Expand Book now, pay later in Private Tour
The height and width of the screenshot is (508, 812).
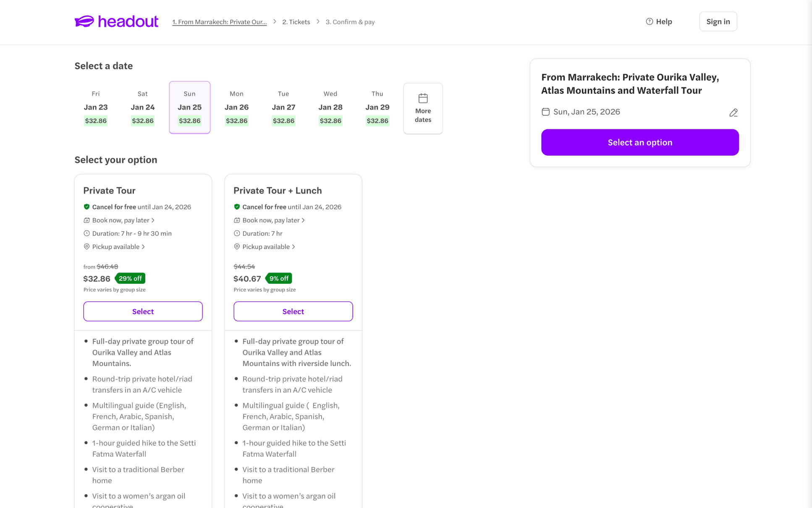pyautogui.click(x=121, y=220)
